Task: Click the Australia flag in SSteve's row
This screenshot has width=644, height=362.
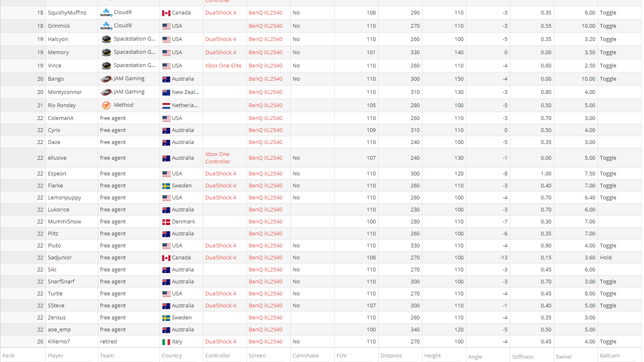Action: pyautogui.click(x=166, y=306)
